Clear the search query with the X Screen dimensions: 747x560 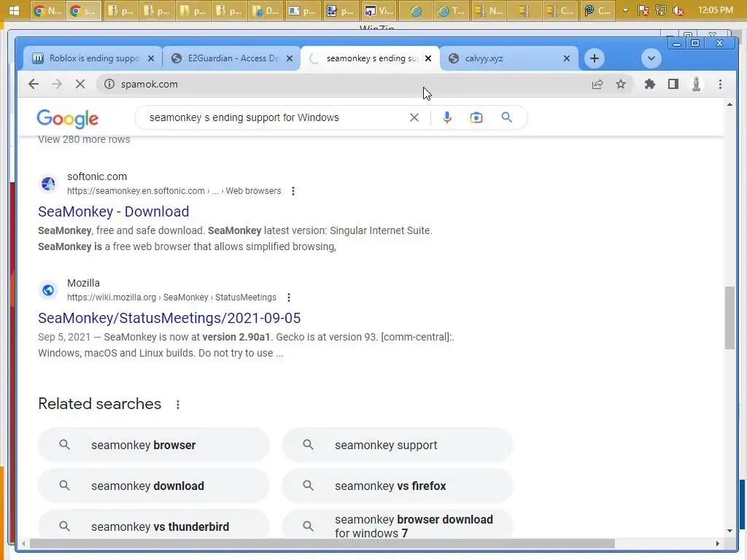(x=414, y=117)
